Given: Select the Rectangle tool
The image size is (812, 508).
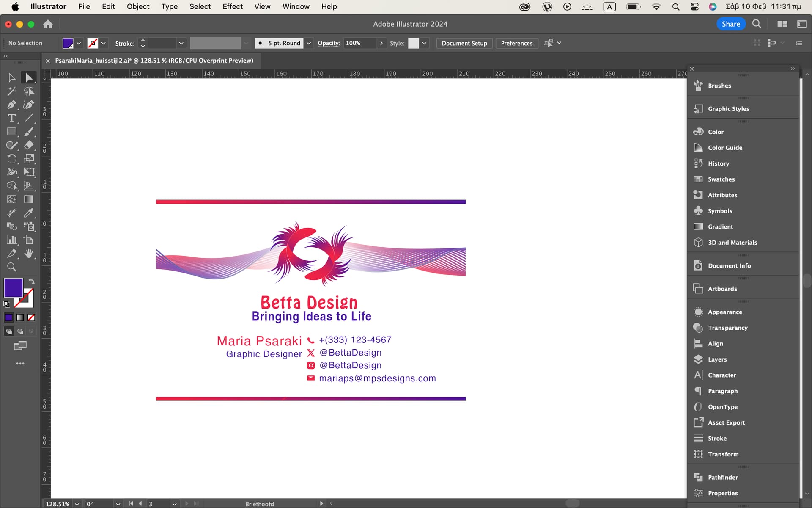Looking at the screenshot, I should coord(11,132).
